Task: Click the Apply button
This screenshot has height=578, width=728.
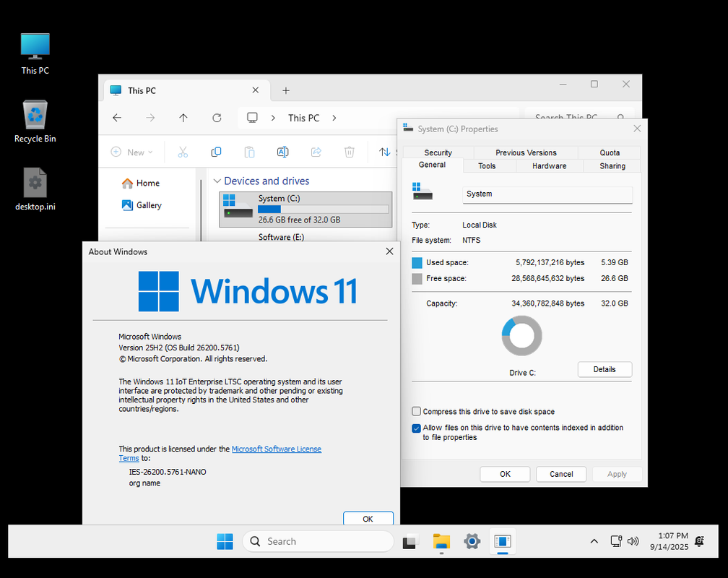Action: click(x=617, y=474)
